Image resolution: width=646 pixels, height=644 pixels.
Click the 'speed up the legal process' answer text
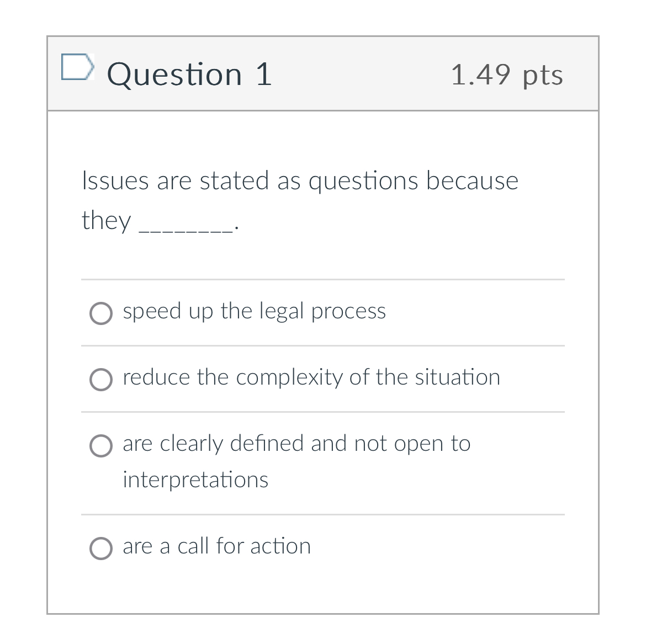click(x=254, y=311)
